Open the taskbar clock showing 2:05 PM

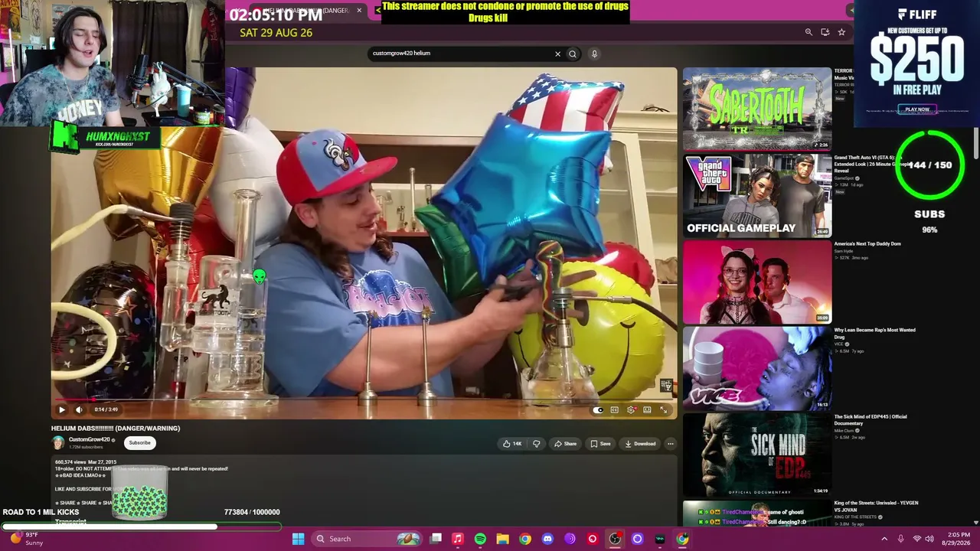pyautogui.click(x=958, y=539)
